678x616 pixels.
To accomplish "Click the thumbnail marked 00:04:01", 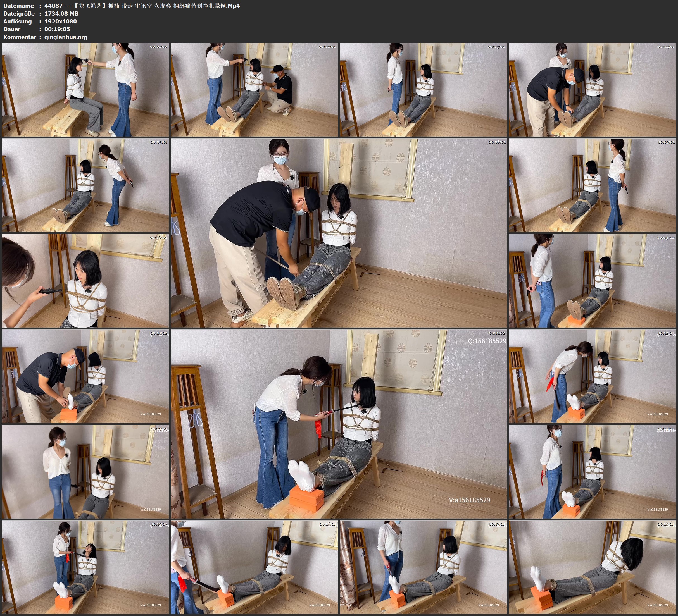I will [x=592, y=89].
